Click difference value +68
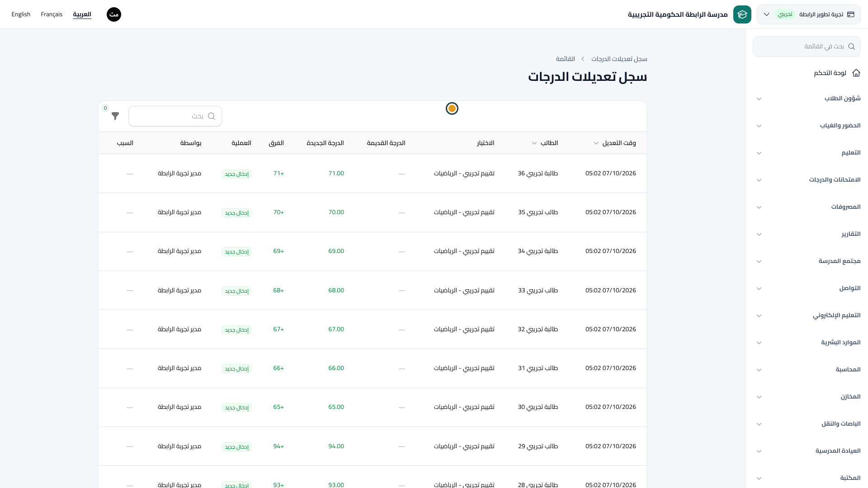This screenshot has width=868, height=488. [x=278, y=291]
